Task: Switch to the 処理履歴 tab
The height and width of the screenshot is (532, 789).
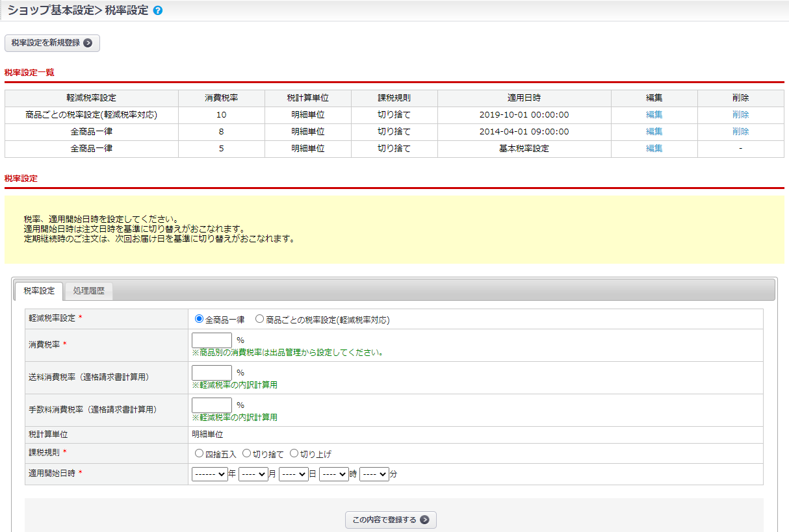Action: 88,291
